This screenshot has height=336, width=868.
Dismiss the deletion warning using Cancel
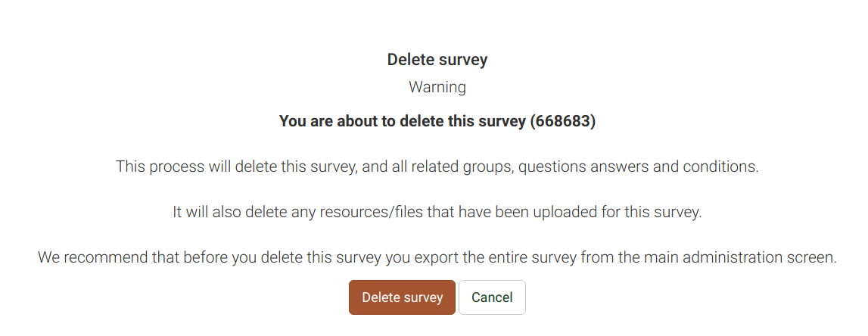[x=492, y=297]
